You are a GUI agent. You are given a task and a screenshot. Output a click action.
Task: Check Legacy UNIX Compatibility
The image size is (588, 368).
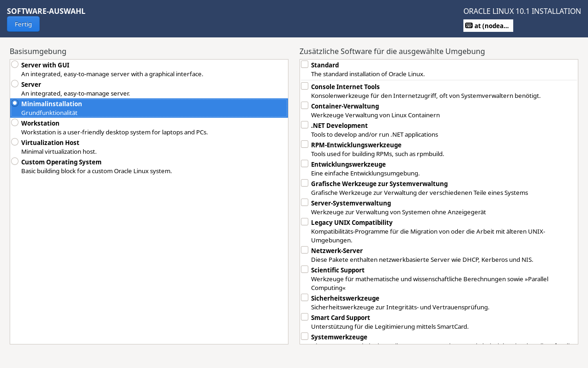(304, 221)
